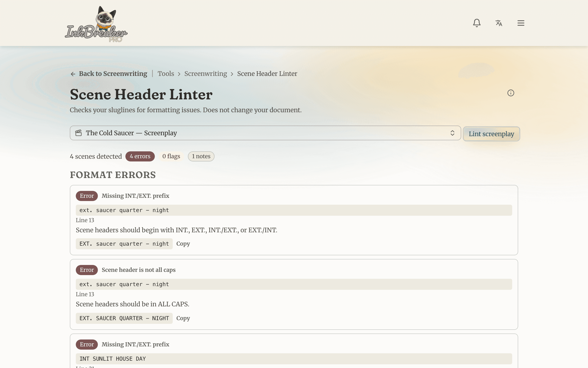Click the clapperboard icon in the selector
This screenshot has width=588, height=368.
(x=79, y=133)
